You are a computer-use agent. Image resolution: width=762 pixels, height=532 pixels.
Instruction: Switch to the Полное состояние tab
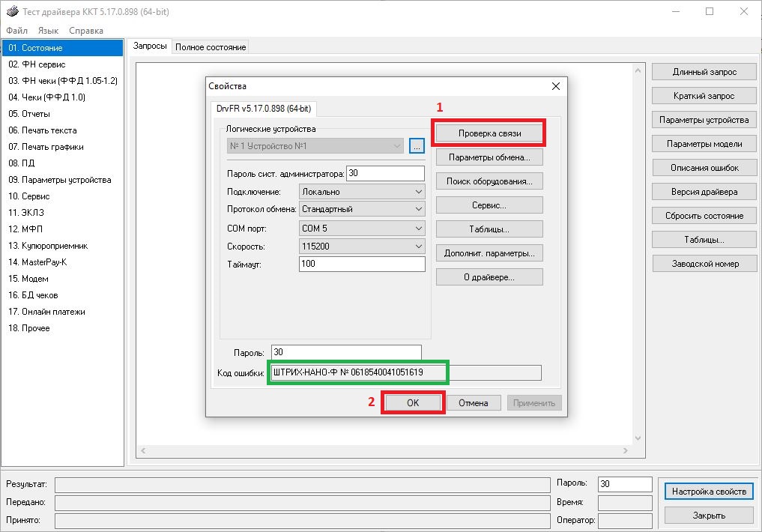(x=211, y=47)
